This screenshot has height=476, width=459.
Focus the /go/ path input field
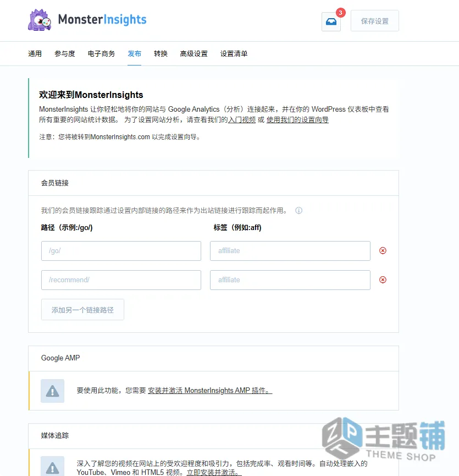click(x=121, y=251)
